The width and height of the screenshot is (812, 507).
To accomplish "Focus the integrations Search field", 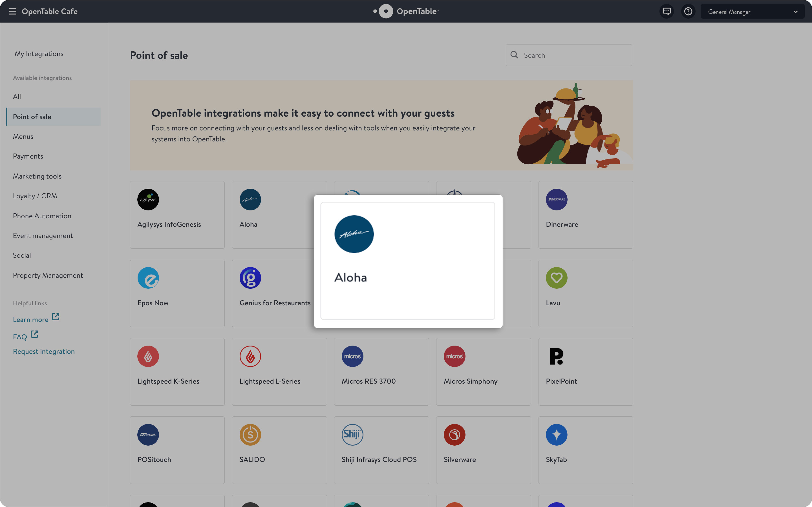I will pos(569,55).
